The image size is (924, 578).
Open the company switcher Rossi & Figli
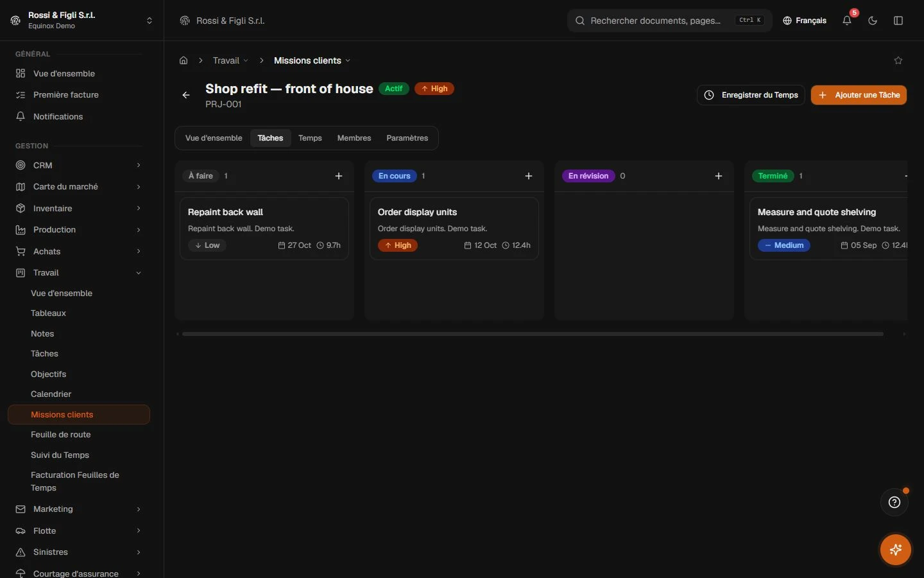point(82,21)
